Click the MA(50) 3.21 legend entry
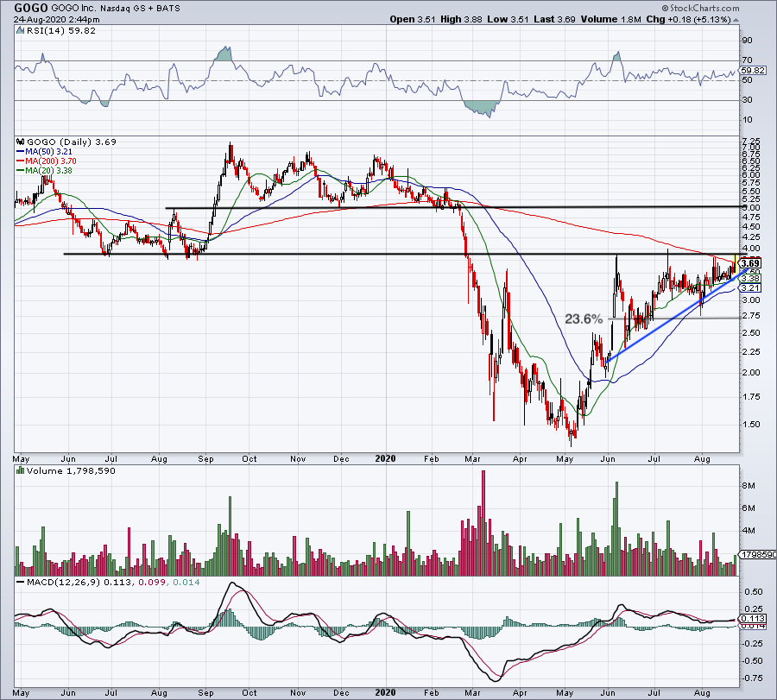The height and width of the screenshot is (700, 777). coord(45,152)
